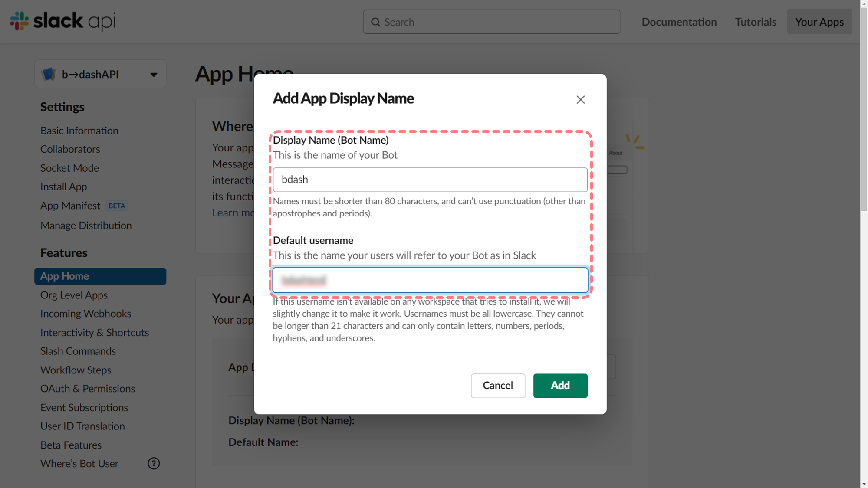The image size is (868, 488).
Task: Open Collaborators settings page
Action: click(70, 149)
